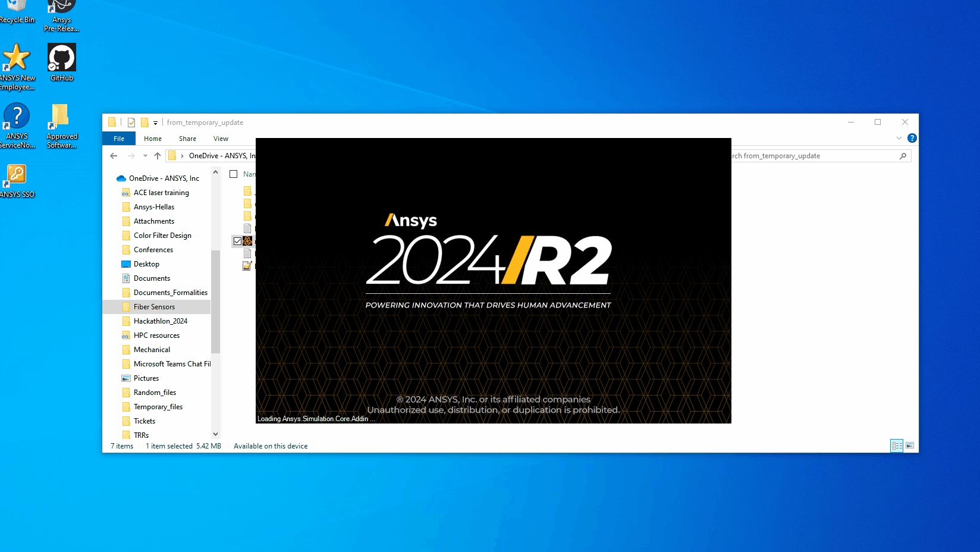Launch the ANSYS SSO key shortcut
Image resolution: width=980 pixels, height=552 pixels.
[17, 181]
